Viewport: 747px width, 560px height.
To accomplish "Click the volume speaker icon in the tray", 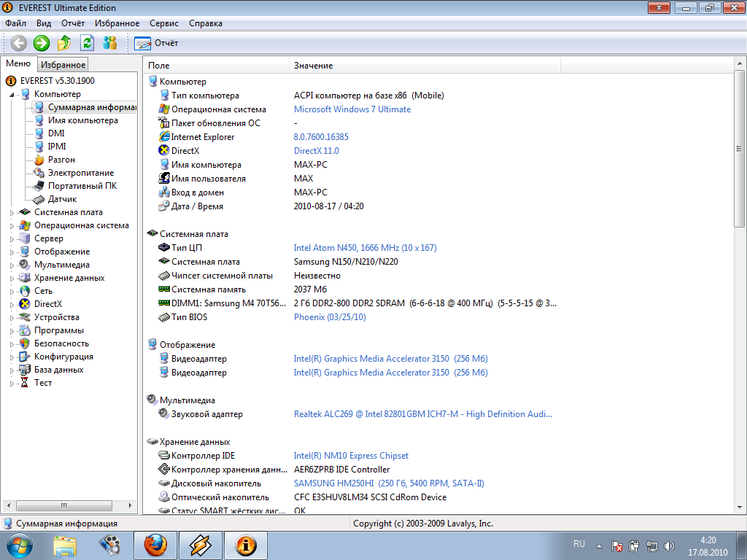I will (669, 546).
